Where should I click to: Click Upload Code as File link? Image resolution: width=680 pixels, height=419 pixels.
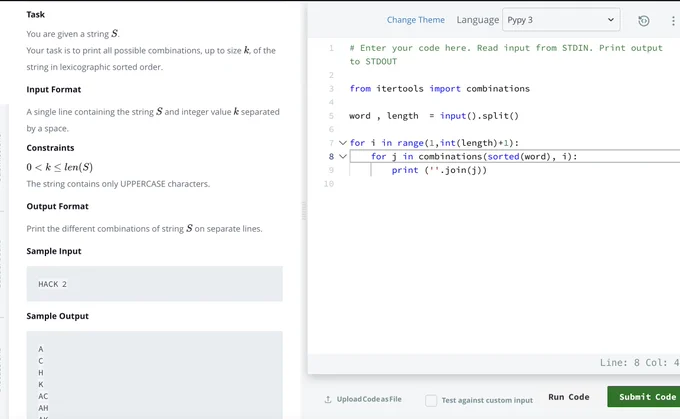click(369, 399)
